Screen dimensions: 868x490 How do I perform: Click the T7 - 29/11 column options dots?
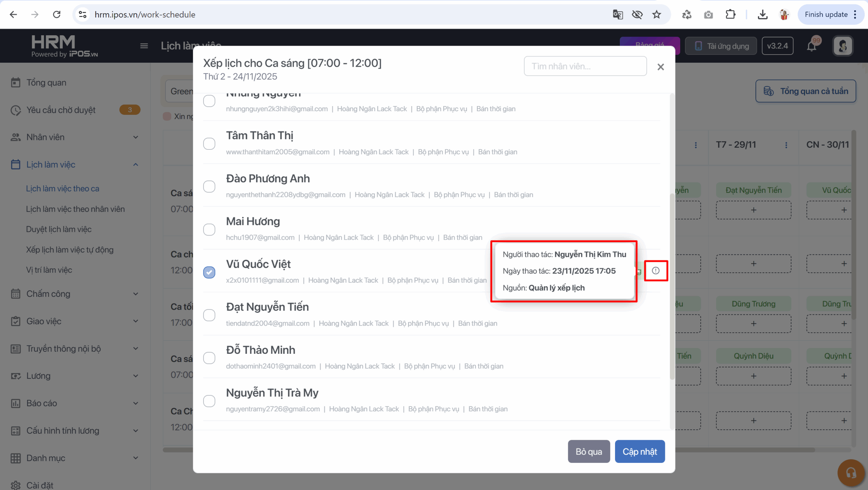[786, 145]
